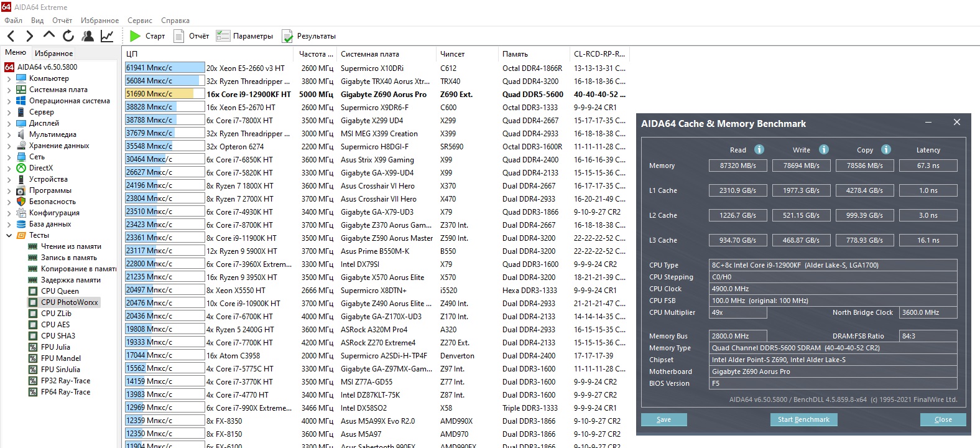The height and width of the screenshot is (448, 980).
Task: Select Программы in the sidebar tree
Action: (50, 190)
